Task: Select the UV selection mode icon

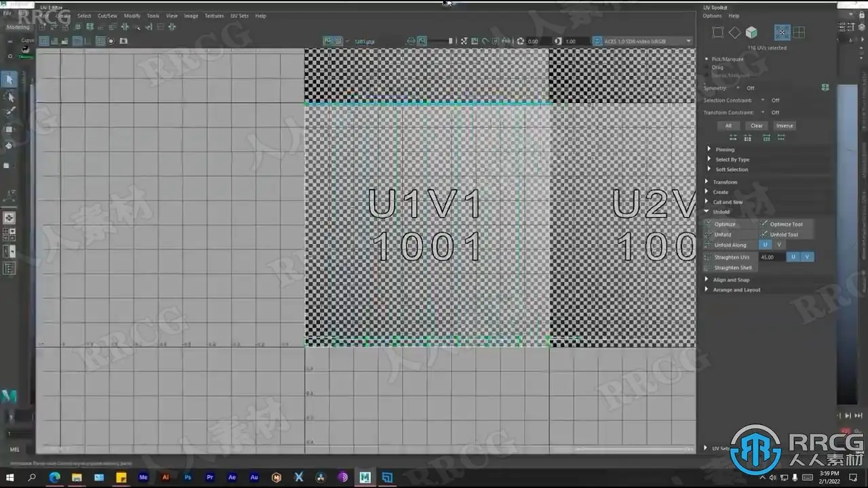Action: pos(782,33)
